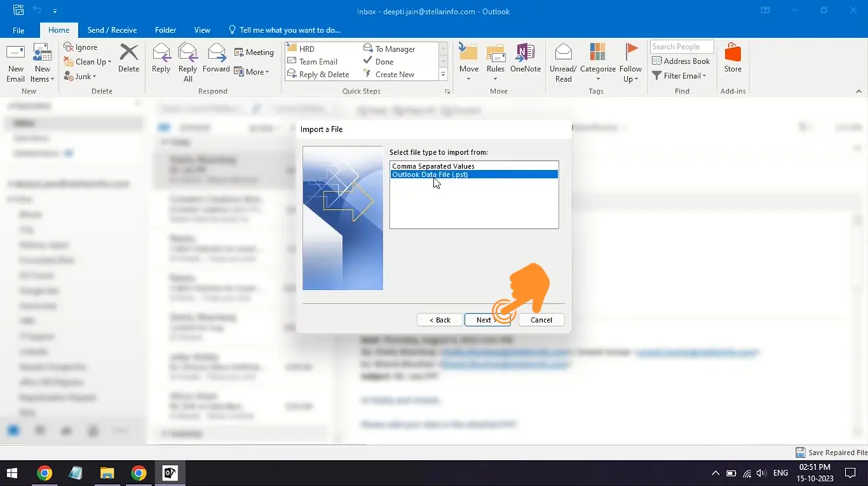Expand the Filter Email dropdown
The width and height of the screenshot is (868, 486).
[x=679, y=75]
